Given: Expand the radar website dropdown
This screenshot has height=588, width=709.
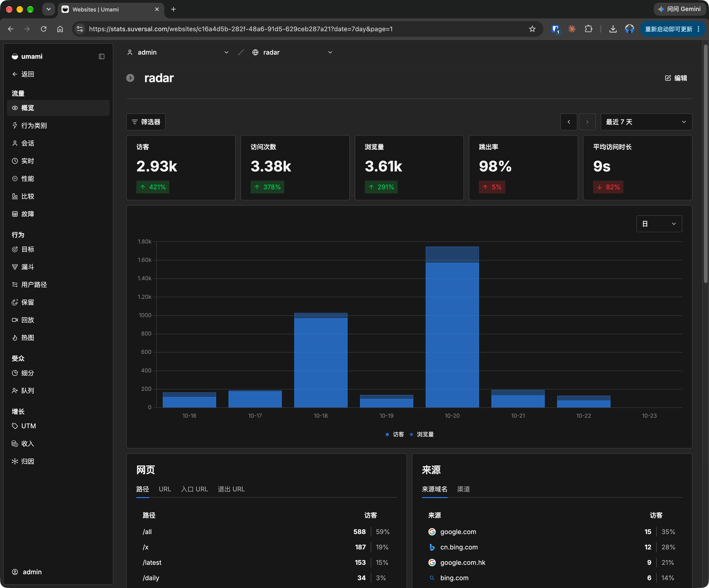Looking at the screenshot, I should point(292,52).
